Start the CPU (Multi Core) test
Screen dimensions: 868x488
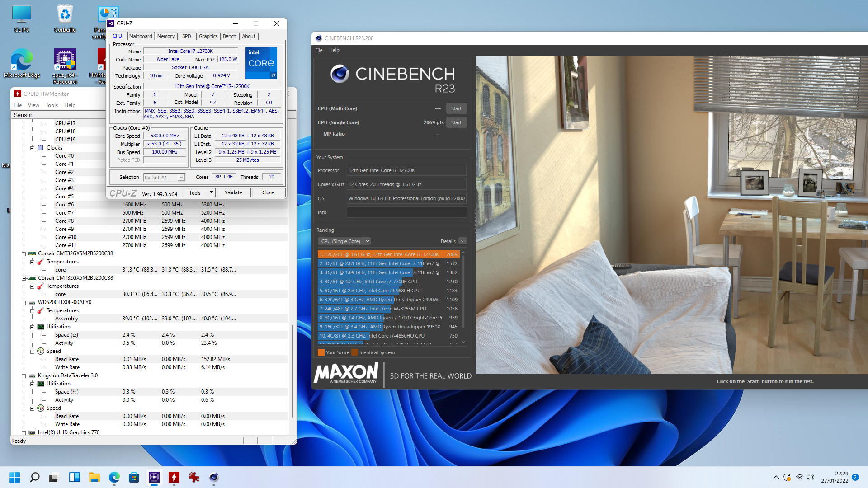click(456, 108)
